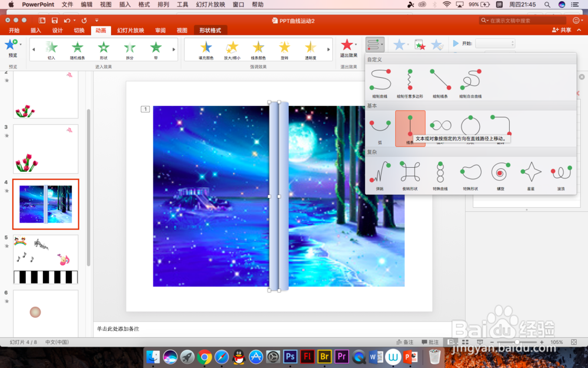This screenshot has height=368, width=588.
Task: Choose the 星星 star motion path
Action: click(531, 175)
